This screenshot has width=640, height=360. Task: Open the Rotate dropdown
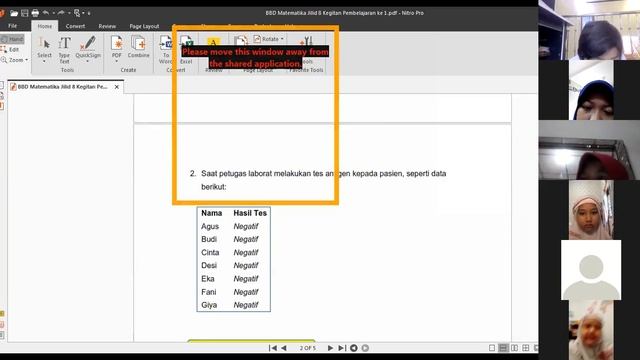[x=269, y=39]
